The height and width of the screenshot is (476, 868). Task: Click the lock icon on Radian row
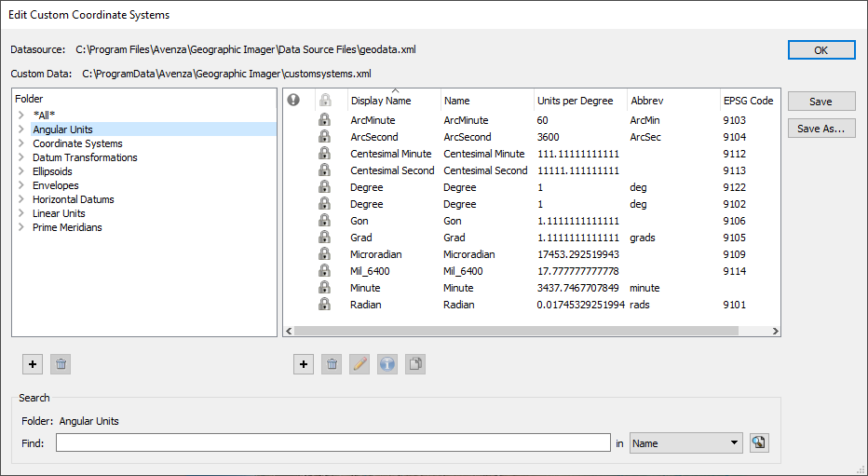(324, 305)
